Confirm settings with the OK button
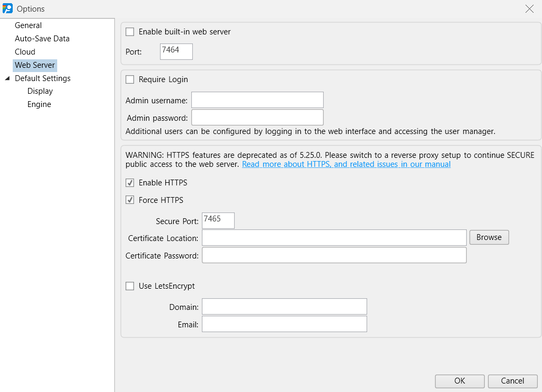Screen dimensions: 542x392 click(x=459, y=381)
